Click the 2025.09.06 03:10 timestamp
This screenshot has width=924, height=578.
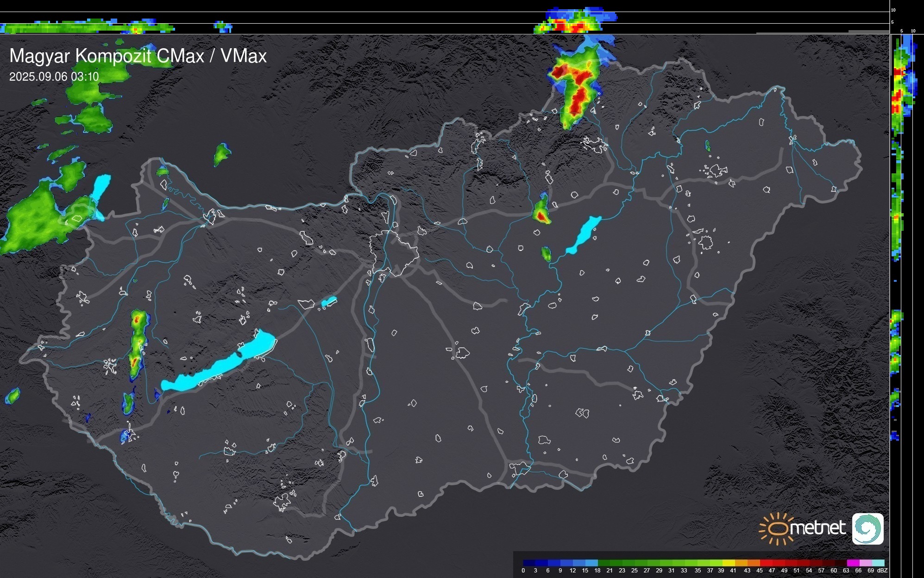54,76
